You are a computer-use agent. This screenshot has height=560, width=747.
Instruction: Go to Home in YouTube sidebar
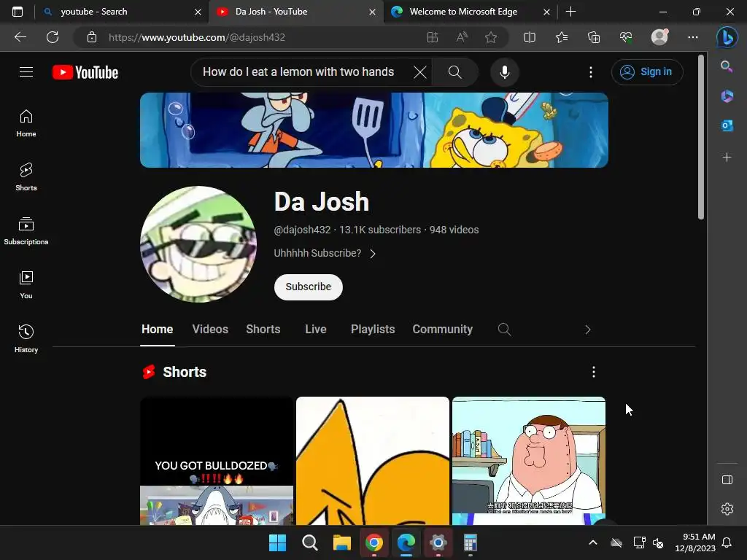26,123
